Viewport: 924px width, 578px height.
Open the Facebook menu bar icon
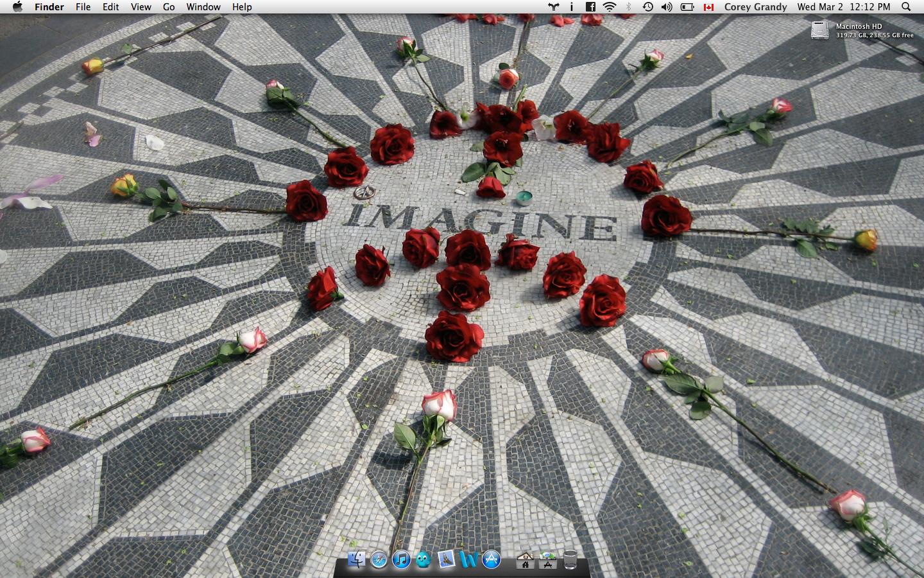pyautogui.click(x=590, y=6)
